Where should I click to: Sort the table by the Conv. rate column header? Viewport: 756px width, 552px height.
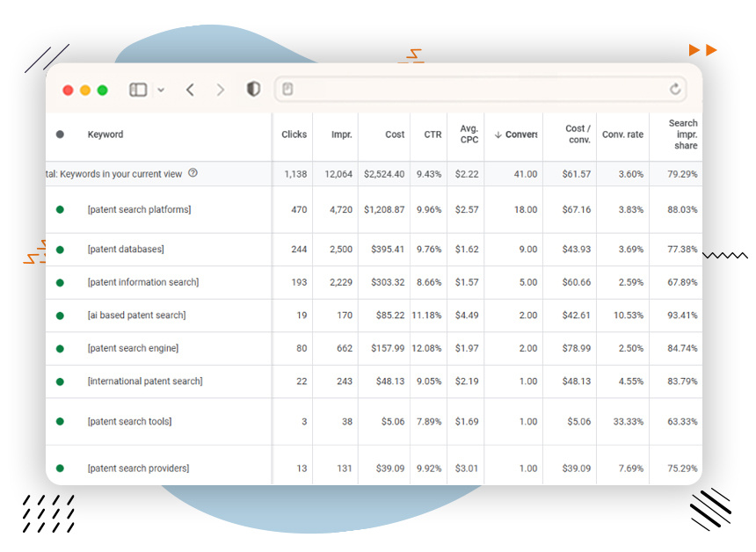[x=622, y=134]
